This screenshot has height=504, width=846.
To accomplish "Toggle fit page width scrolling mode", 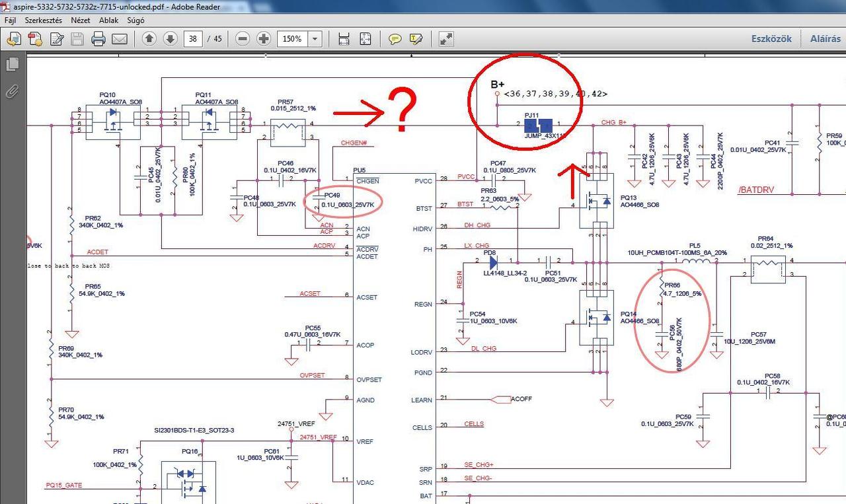I will pos(344,39).
